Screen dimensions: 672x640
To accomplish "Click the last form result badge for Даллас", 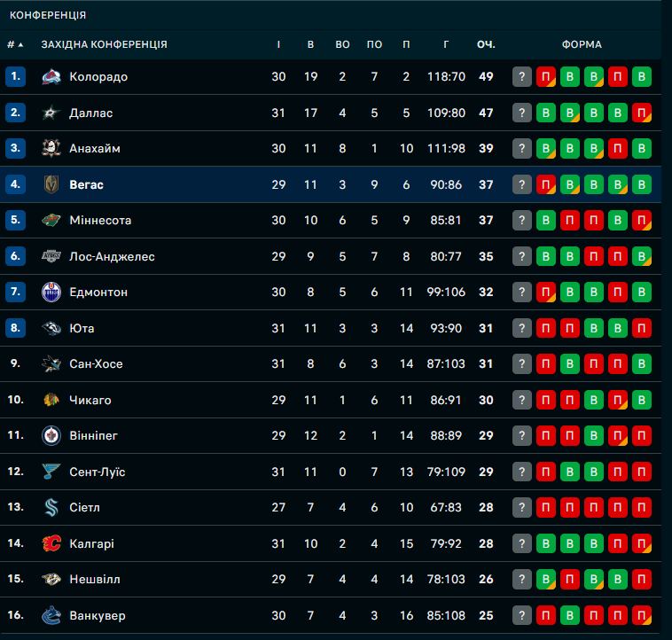I will coord(643,113).
